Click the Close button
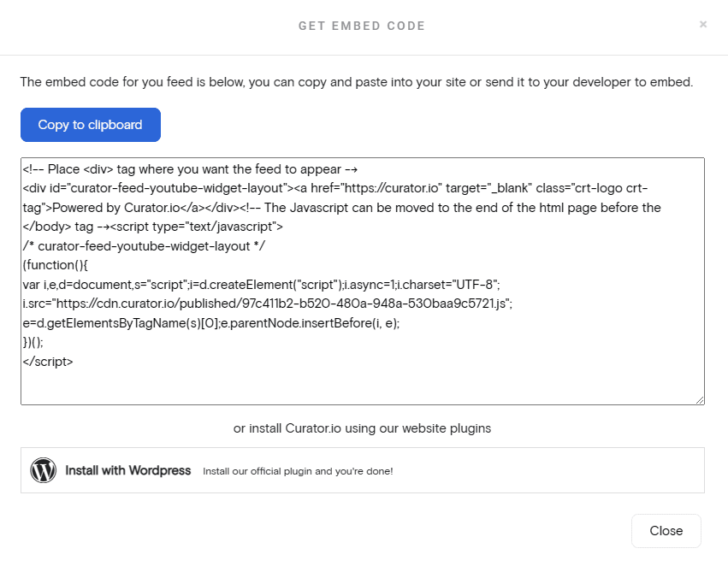 [666, 530]
